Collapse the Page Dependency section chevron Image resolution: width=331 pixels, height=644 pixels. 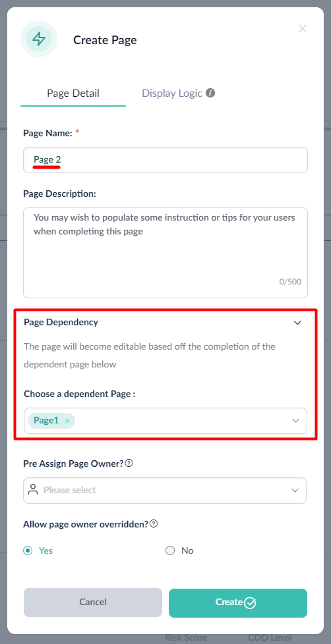coord(297,323)
